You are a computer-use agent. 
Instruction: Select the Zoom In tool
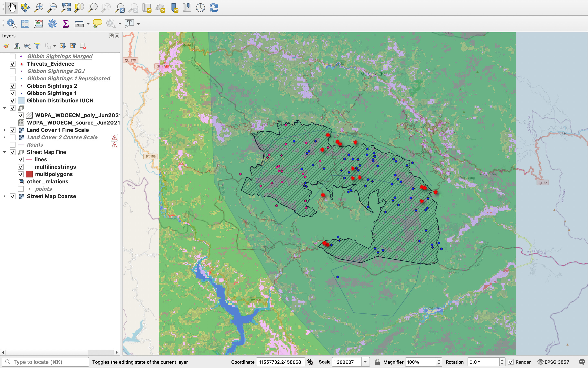click(39, 8)
